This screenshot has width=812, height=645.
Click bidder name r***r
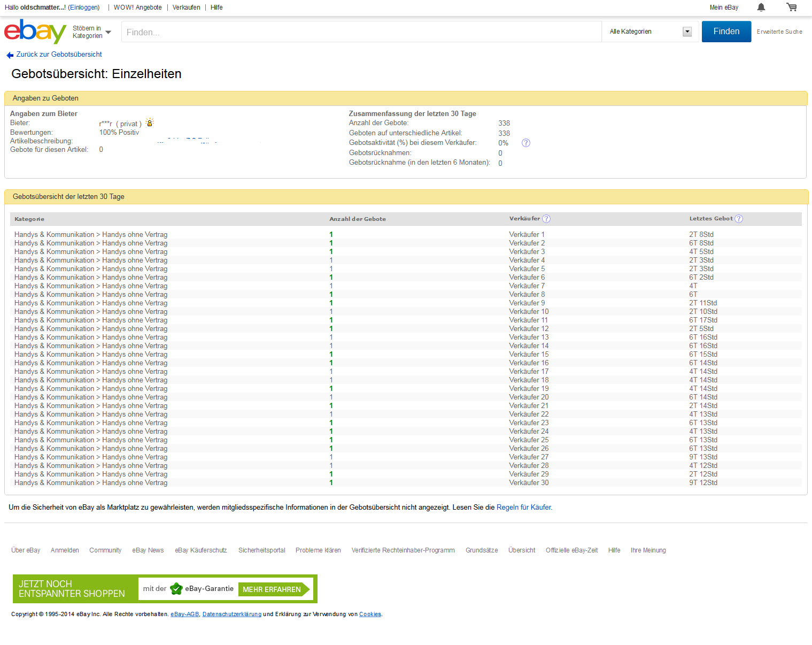tap(106, 124)
